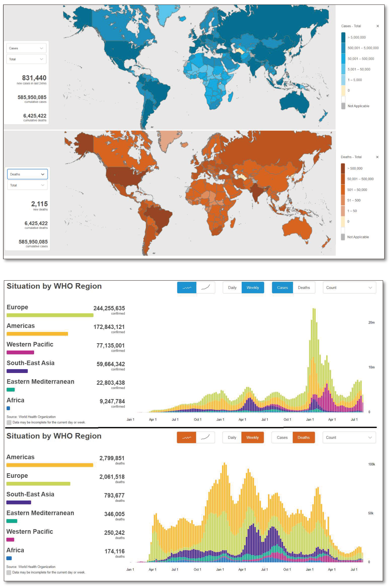Open the Cases dropdown on blue map
Screen dimensions: 390x588
pyautogui.click(x=26, y=48)
